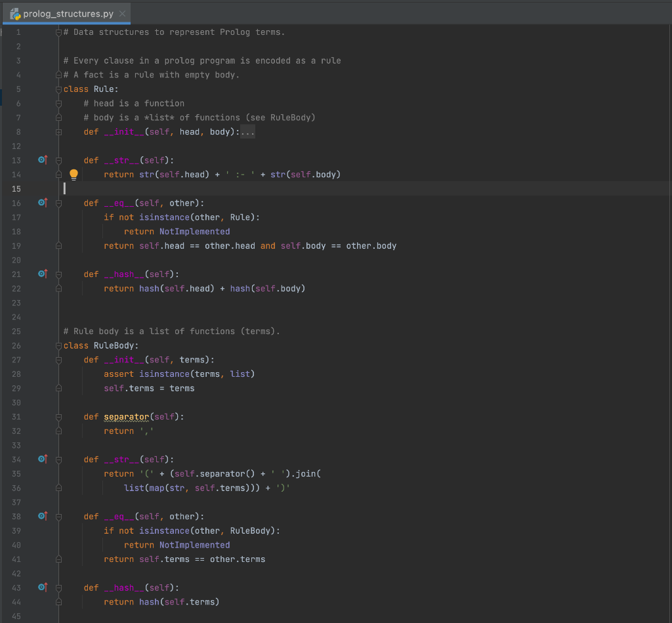This screenshot has width=672, height=623.
Task: Click 'hash(self.body)' on line 22
Action: (x=268, y=289)
